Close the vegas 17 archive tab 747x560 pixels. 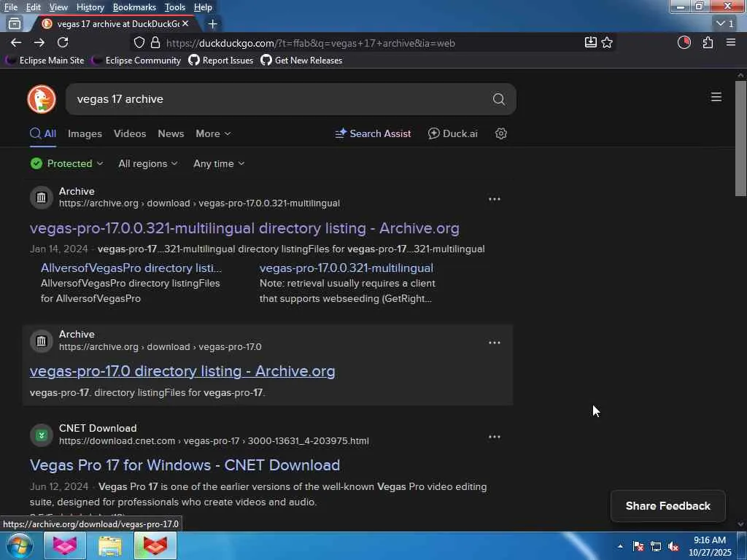[x=185, y=23]
